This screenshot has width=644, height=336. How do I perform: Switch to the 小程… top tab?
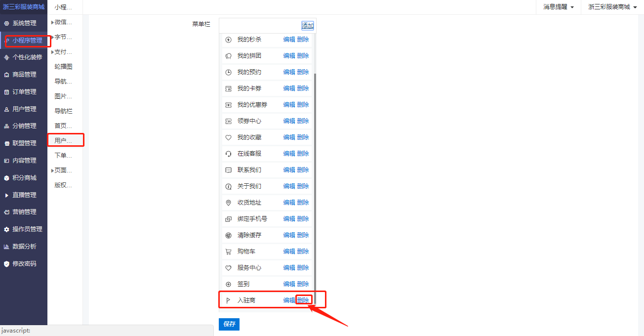point(64,7)
